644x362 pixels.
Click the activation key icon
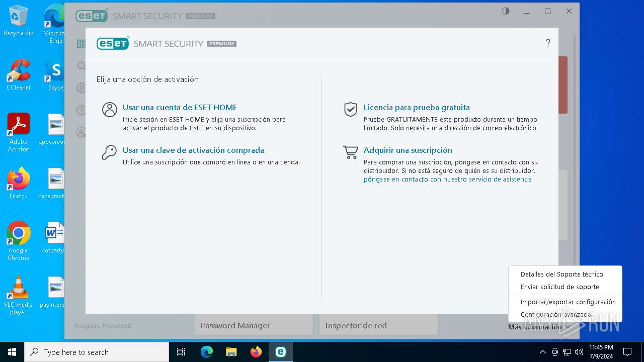[x=109, y=153]
